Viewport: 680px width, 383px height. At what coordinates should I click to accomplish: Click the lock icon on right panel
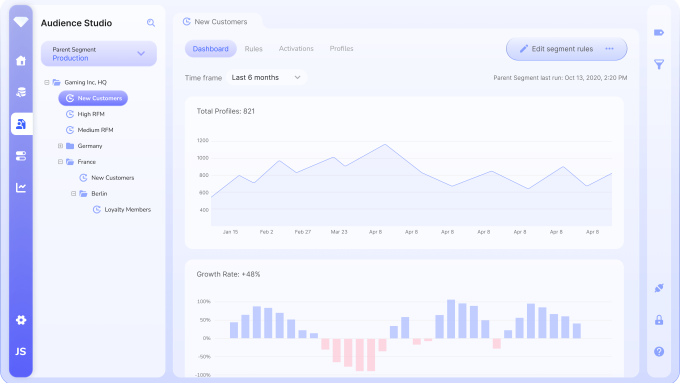click(659, 320)
